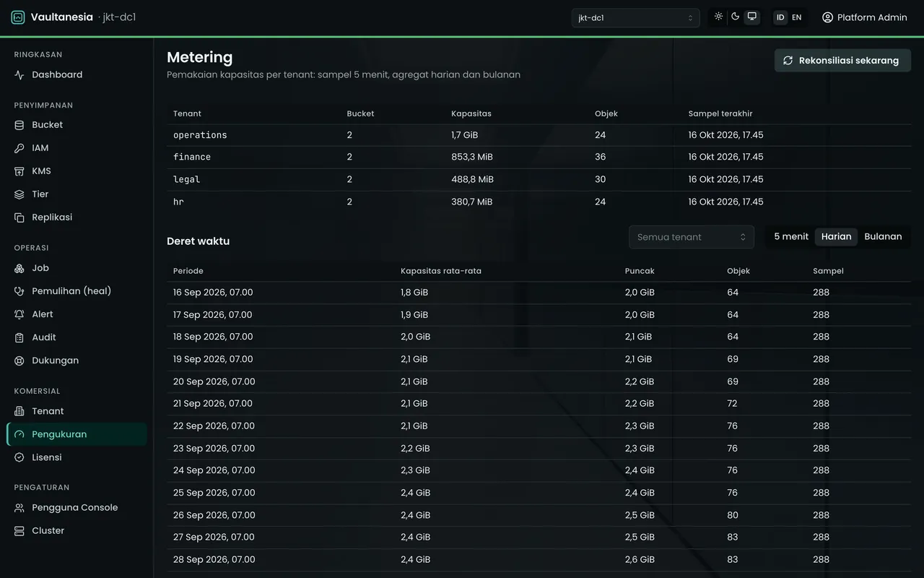
Task: Click the operations tenant name
Action: [200, 135]
